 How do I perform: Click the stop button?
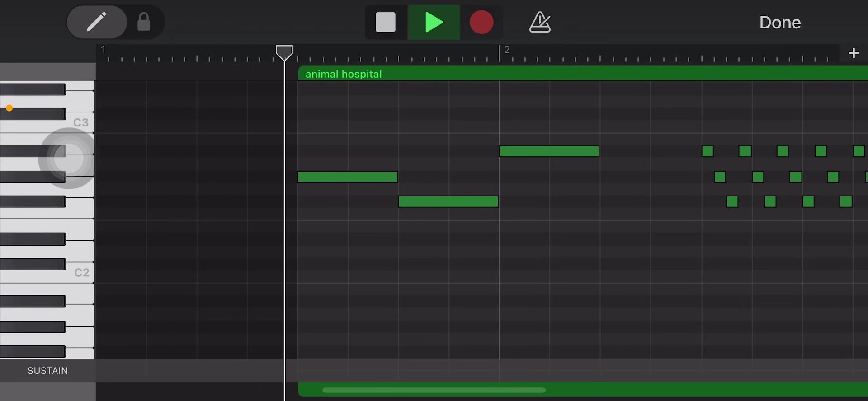click(x=386, y=22)
